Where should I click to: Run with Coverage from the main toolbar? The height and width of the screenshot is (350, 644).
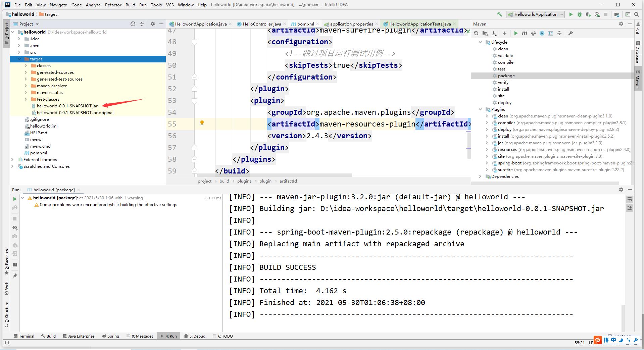(x=588, y=14)
